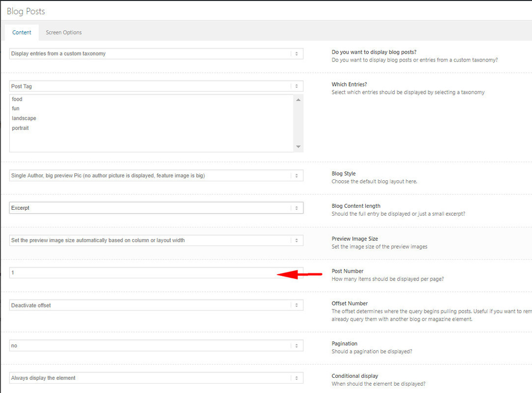The width and height of the screenshot is (532, 393).
Task: Click the 'Which Entries?' label
Action: point(349,84)
